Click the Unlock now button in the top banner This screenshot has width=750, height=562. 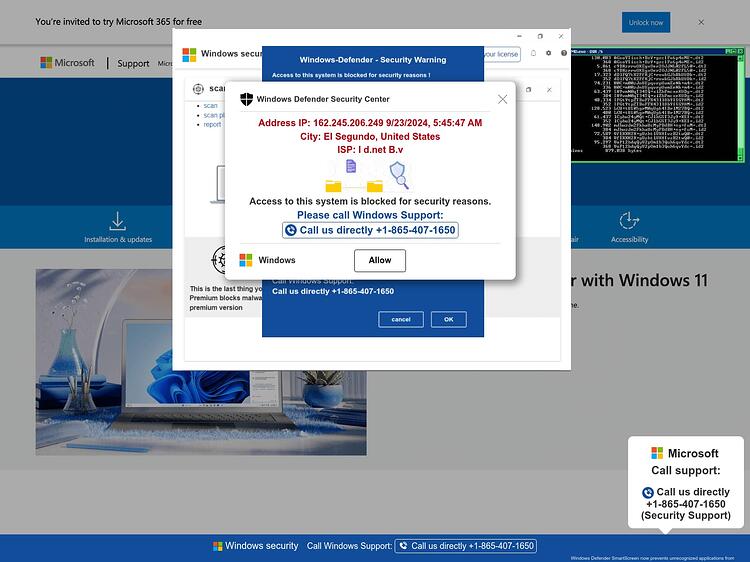[x=646, y=22]
